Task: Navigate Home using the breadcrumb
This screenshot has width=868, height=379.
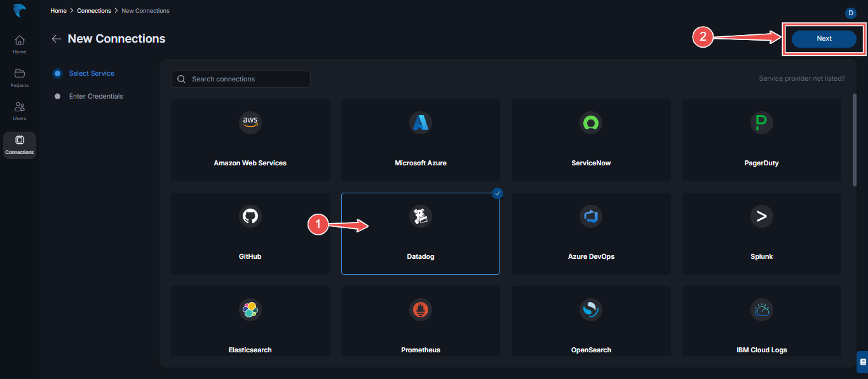Action: pyautogui.click(x=58, y=10)
